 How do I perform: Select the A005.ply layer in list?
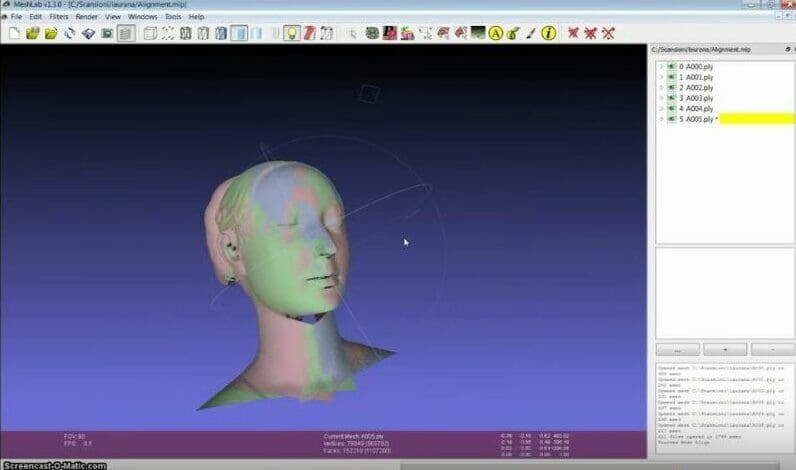coord(696,119)
